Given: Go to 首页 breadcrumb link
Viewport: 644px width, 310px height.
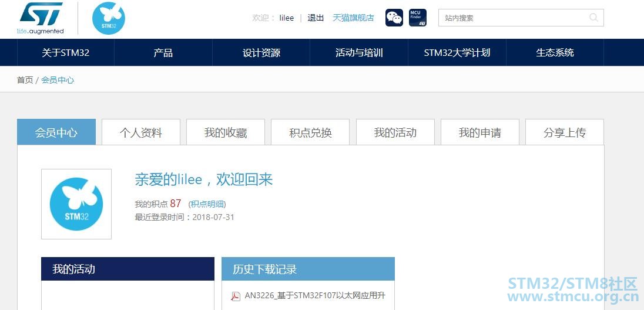Looking at the screenshot, I should point(25,80).
